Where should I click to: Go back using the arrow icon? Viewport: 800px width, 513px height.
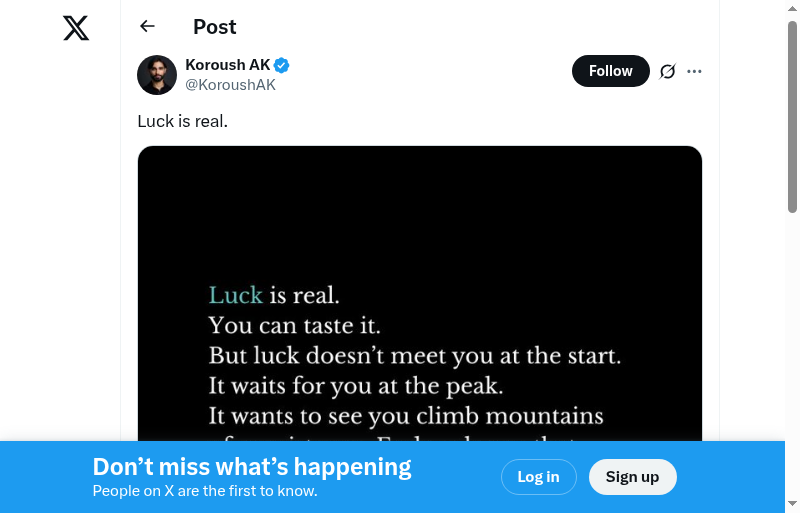tap(148, 27)
